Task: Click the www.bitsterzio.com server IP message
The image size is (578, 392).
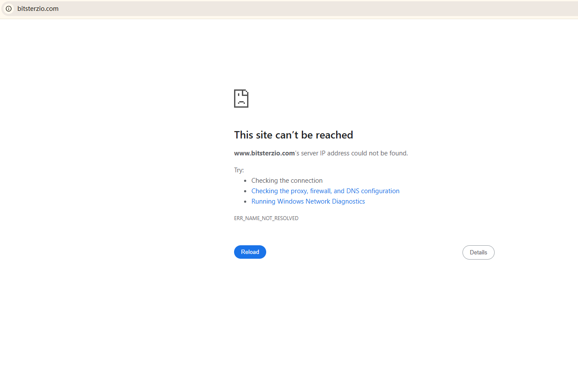Action: [x=321, y=153]
